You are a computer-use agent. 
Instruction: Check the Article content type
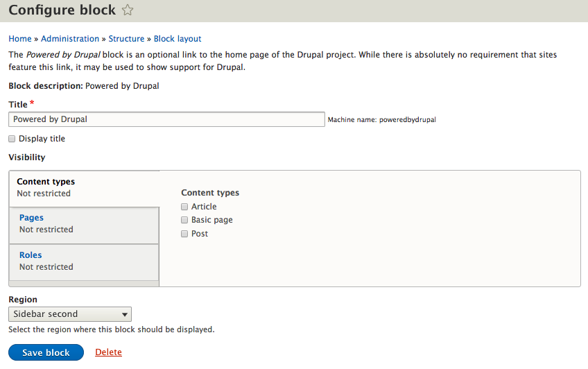coord(184,207)
